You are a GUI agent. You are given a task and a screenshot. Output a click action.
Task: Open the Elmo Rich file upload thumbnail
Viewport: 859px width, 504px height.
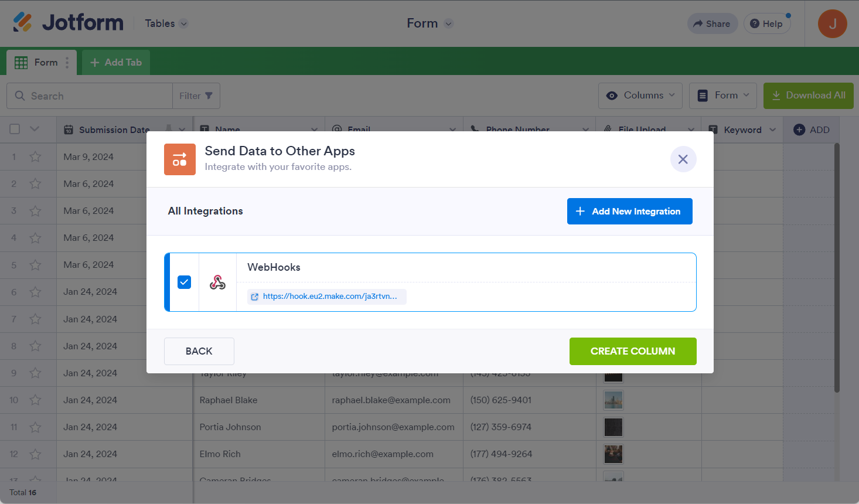click(613, 454)
